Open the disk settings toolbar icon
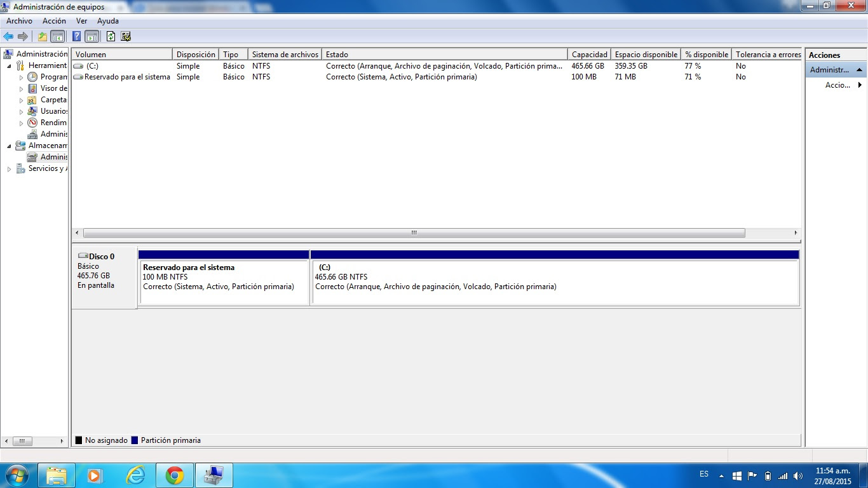Viewport: 868px width, 488px height. [126, 36]
